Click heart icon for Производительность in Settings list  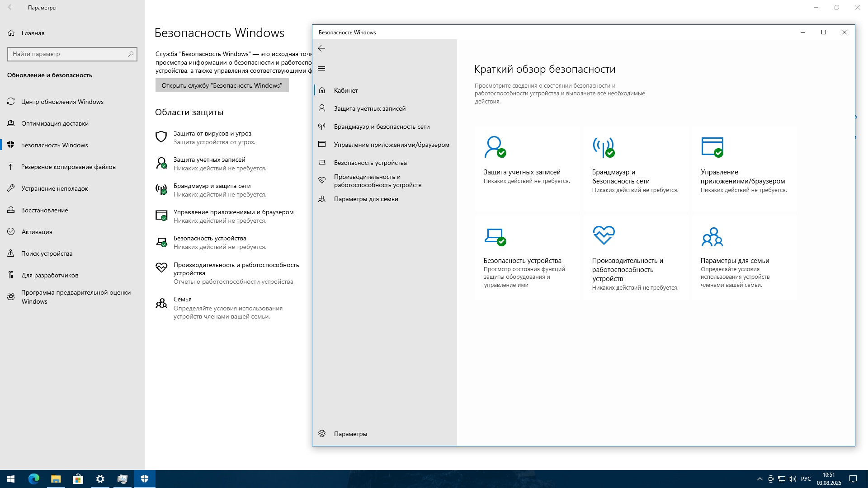(x=161, y=267)
